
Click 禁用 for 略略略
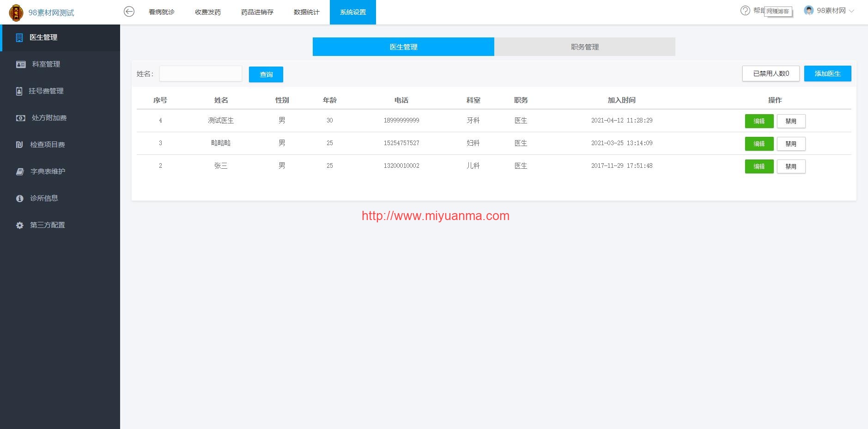coord(791,144)
